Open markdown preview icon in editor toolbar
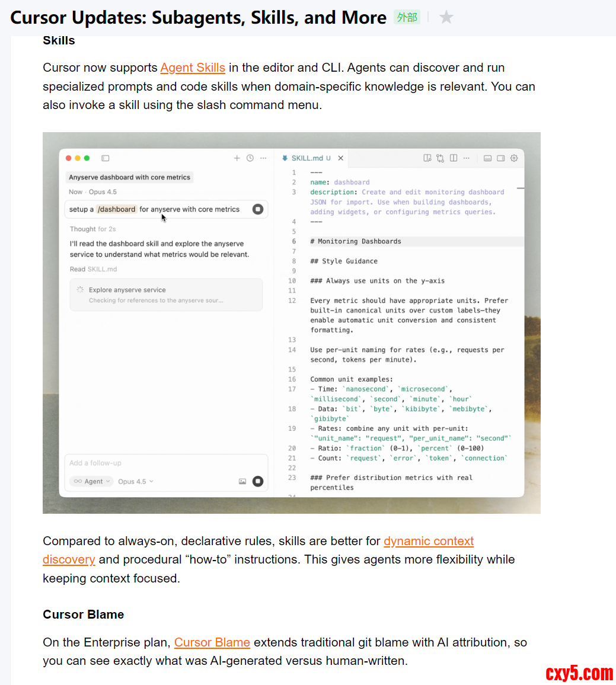Image resolution: width=616 pixels, height=685 pixels. tap(427, 158)
